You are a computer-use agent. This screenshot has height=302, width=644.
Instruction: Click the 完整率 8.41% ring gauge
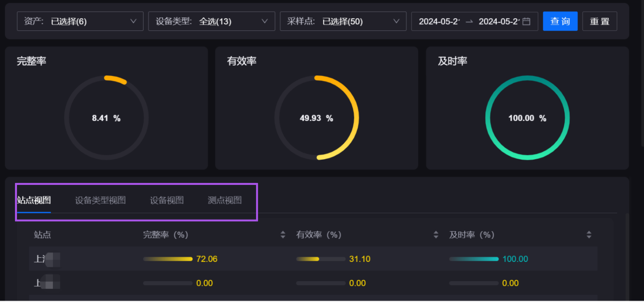click(106, 118)
